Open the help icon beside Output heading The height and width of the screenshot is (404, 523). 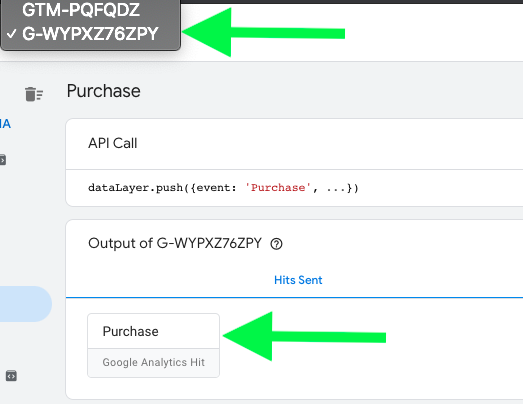[276, 244]
